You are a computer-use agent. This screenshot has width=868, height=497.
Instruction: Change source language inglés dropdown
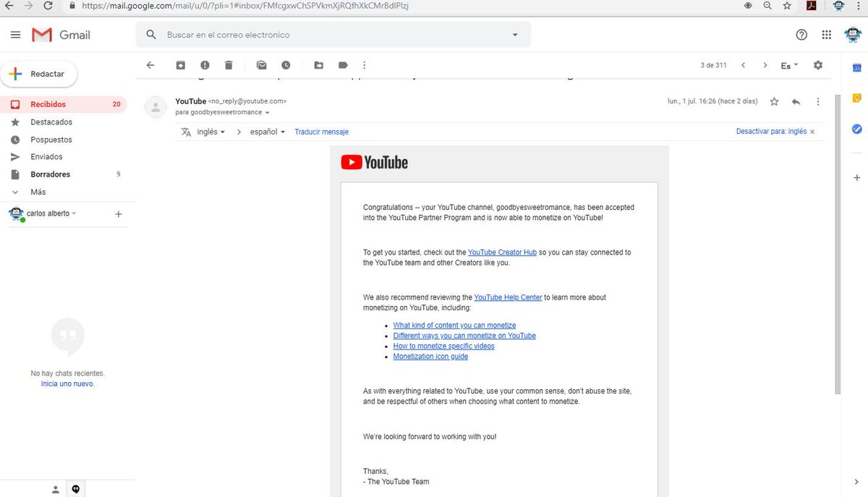210,132
